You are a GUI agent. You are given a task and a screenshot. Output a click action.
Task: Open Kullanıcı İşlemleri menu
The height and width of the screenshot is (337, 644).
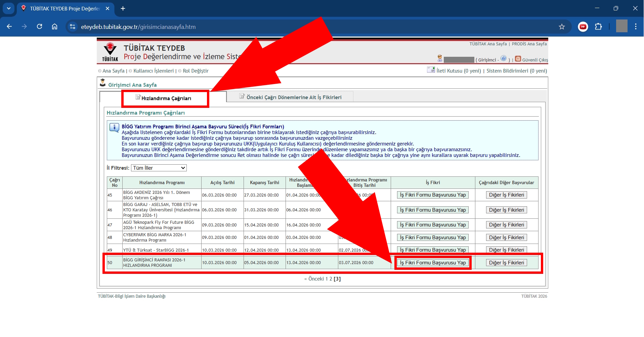pos(153,71)
